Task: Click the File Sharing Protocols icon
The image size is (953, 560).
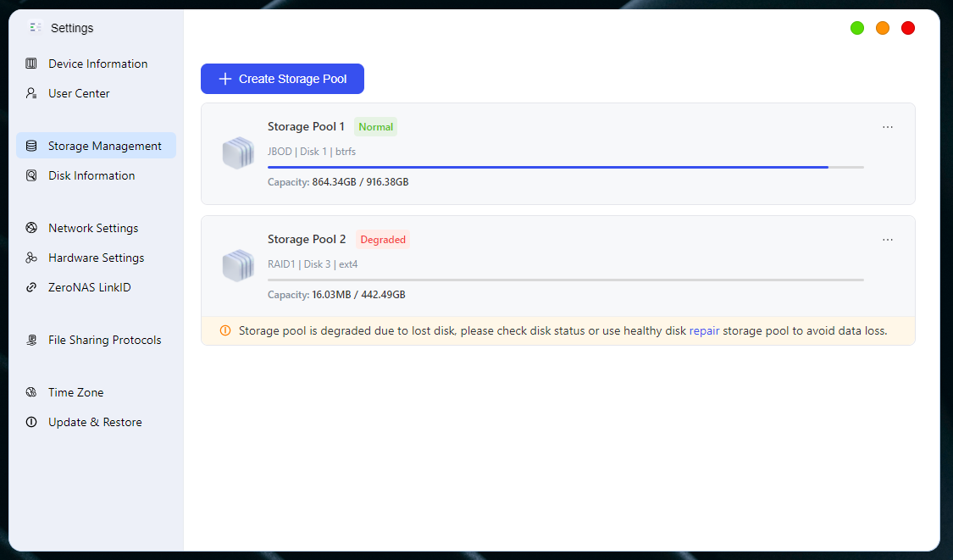Action: [x=31, y=340]
